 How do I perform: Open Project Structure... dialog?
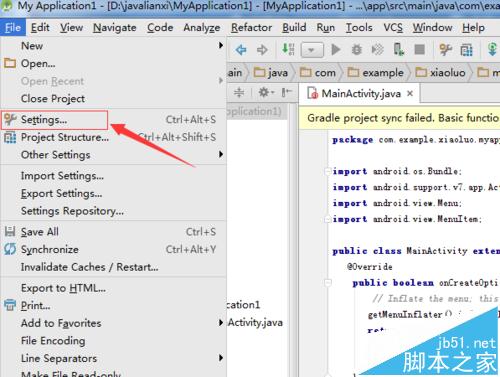click(113, 137)
